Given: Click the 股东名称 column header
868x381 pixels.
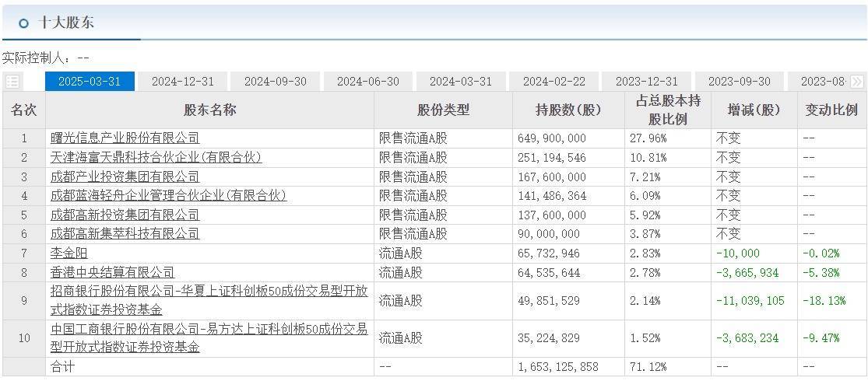Looking at the screenshot, I should 210,110.
